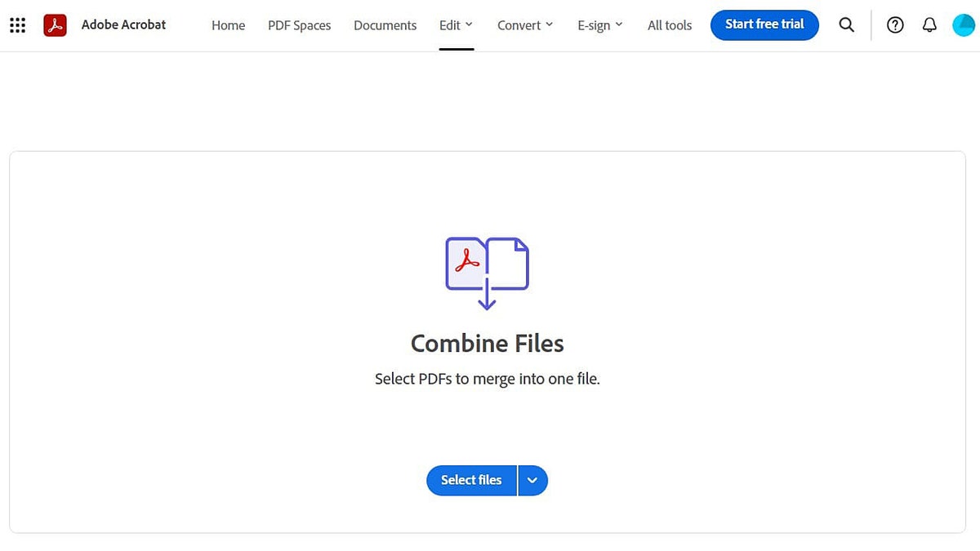This screenshot has height=551, width=980.
Task: Click the Adobe Acrobat name text
Action: pyautogui.click(x=123, y=24)
